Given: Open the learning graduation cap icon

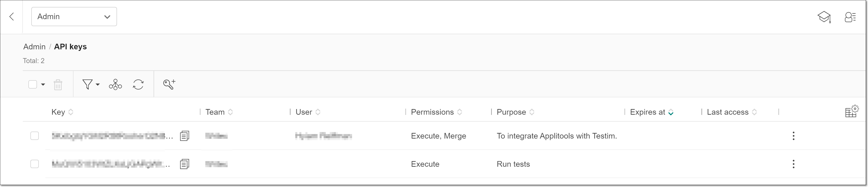Looking at the screenshot, I should tap(824, 17).
